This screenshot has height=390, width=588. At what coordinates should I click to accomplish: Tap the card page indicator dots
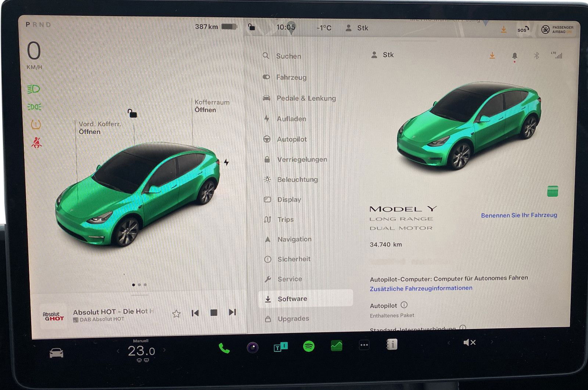(139, 285)
